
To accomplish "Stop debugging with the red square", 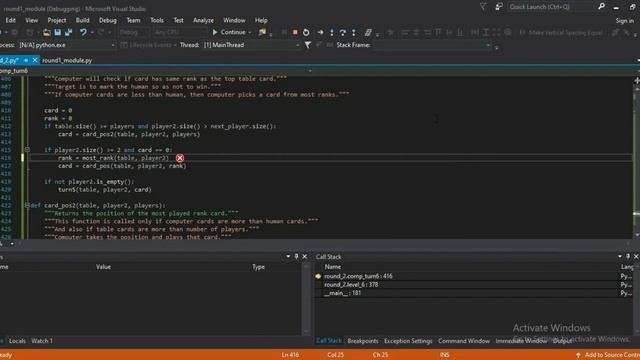I will pos(295,32).
